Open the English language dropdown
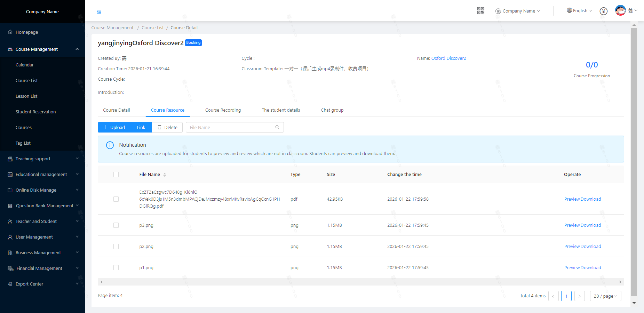The image size is (644, 313). point(579,11)
